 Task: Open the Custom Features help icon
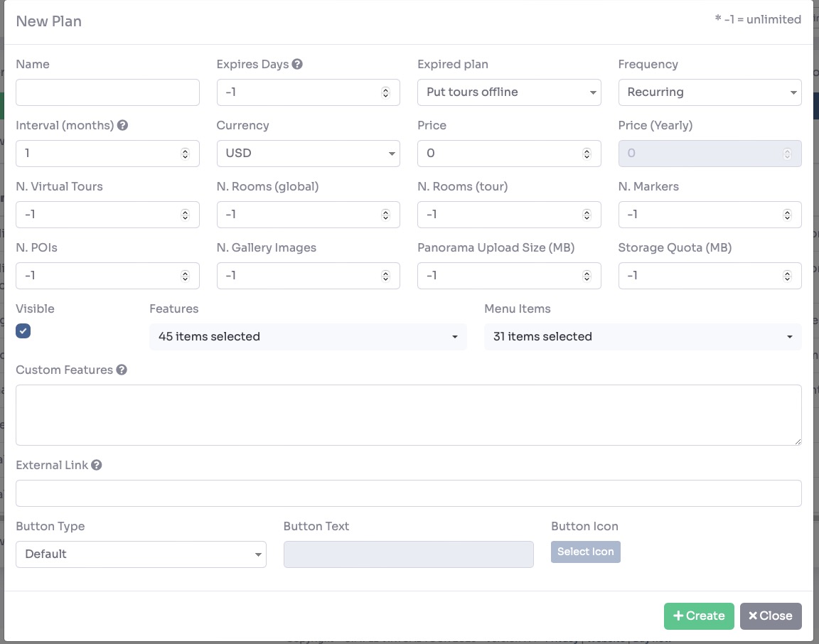122,370
